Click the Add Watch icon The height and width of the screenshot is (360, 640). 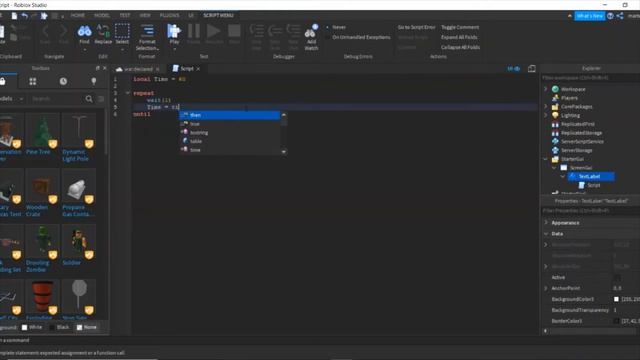311,31
